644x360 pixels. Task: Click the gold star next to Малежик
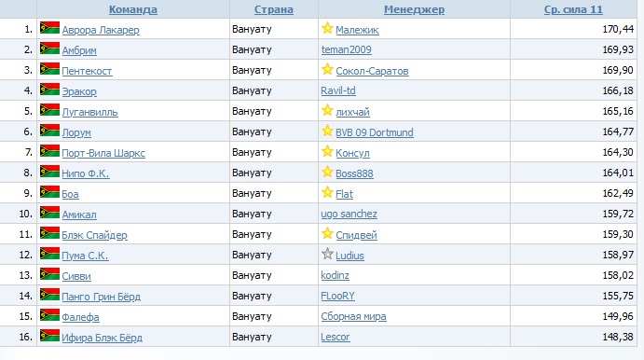(x=327, y=28)
